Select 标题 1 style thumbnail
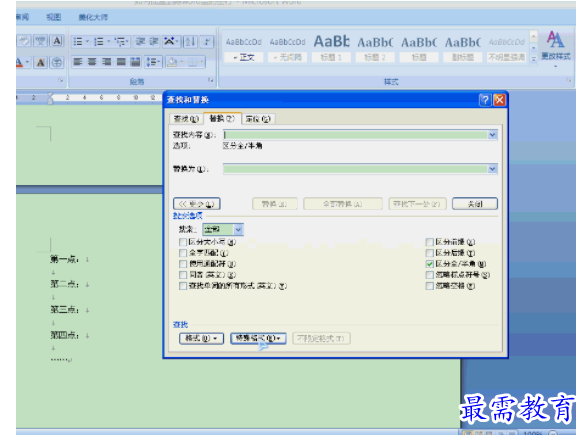Image resolution: width=583 pixels, height=440 pixels. pyautogui.click(x=331, y=48)
